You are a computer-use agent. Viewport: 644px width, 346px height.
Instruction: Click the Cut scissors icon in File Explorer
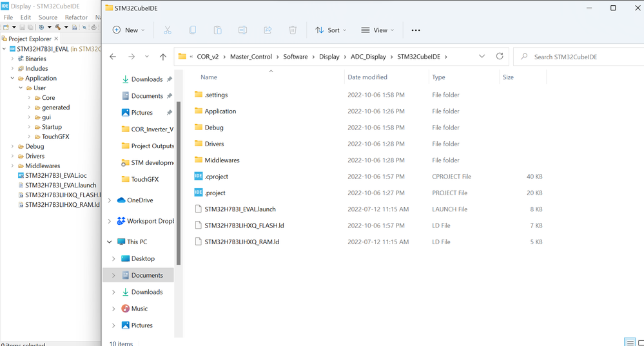167,30
